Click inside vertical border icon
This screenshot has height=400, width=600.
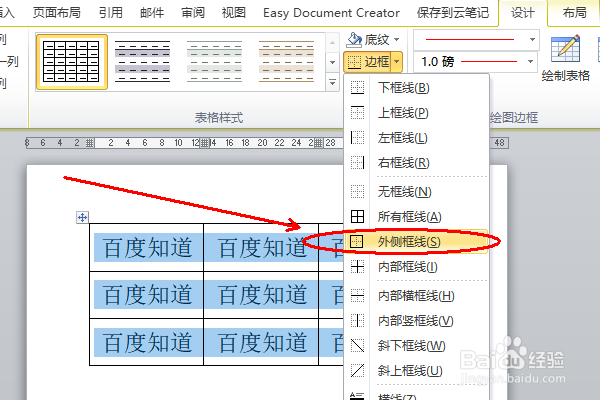click(357, 320)
